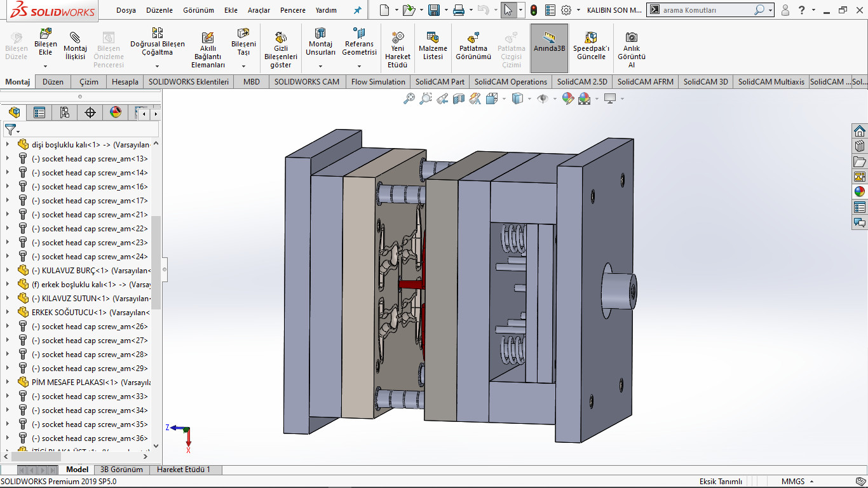Toggle the Select arrow tool

pos(508,10)
